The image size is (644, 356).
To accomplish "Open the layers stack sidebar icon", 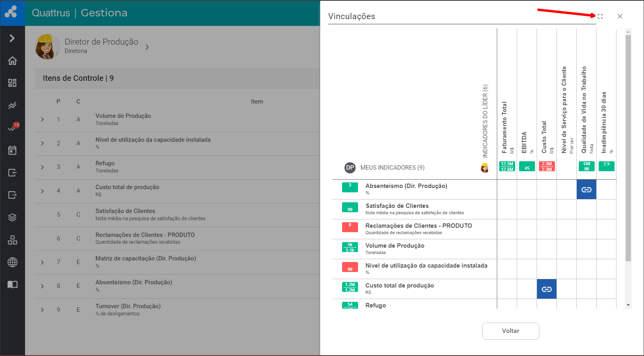I will 12,217.
